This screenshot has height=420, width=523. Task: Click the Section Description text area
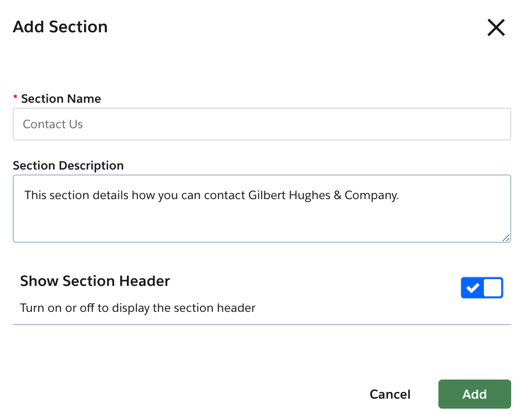pos(261,209)
